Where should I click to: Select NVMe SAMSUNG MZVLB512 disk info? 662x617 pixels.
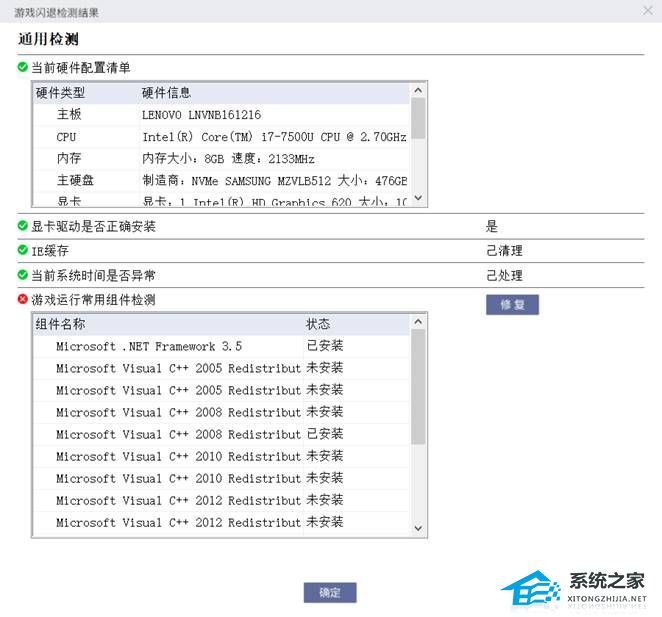click(x=274, y=181)
